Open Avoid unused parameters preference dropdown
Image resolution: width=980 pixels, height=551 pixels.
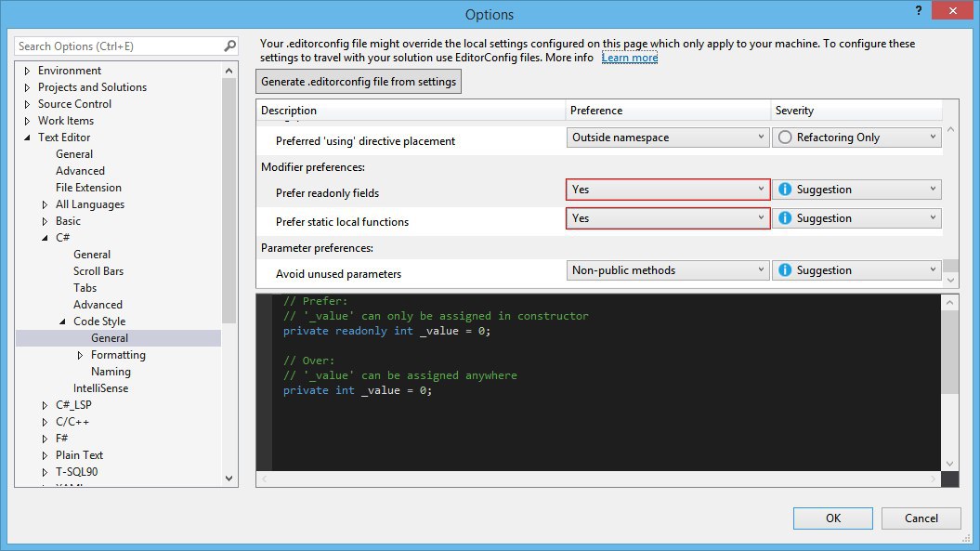click(668, 270)
